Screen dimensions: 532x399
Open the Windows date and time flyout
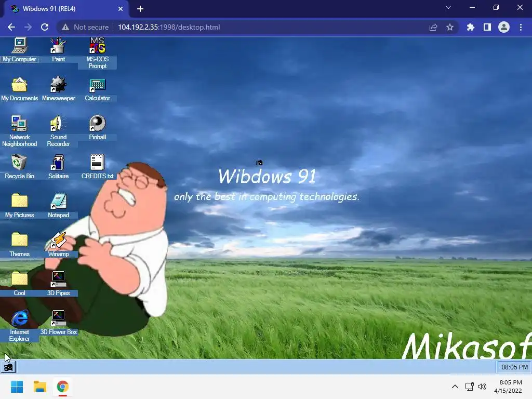(x=508, y=387)
